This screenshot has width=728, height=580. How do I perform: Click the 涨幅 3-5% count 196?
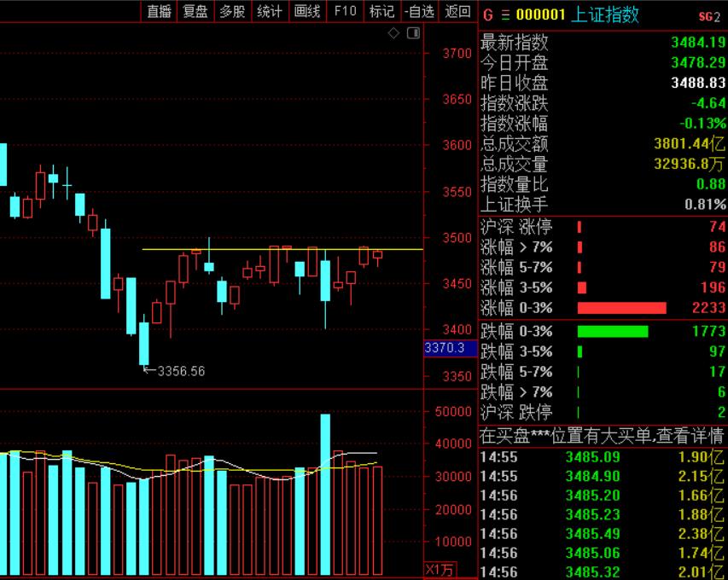[x=713, y=287]
